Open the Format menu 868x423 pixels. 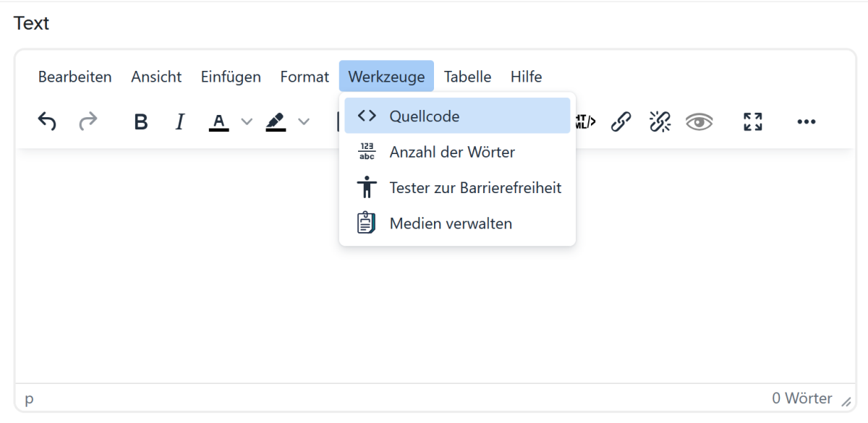pyautogui.click(x=305, y=76)
